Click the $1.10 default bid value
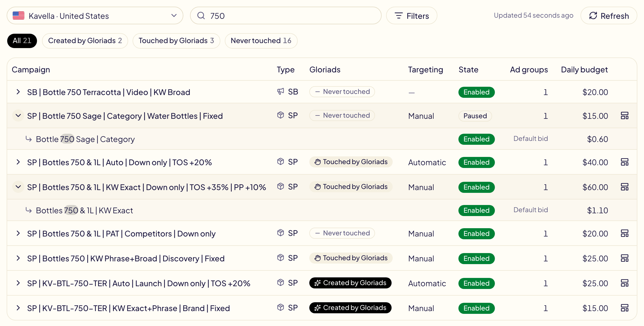The width and height of the screenshot is (644, 326). (598, 211)
